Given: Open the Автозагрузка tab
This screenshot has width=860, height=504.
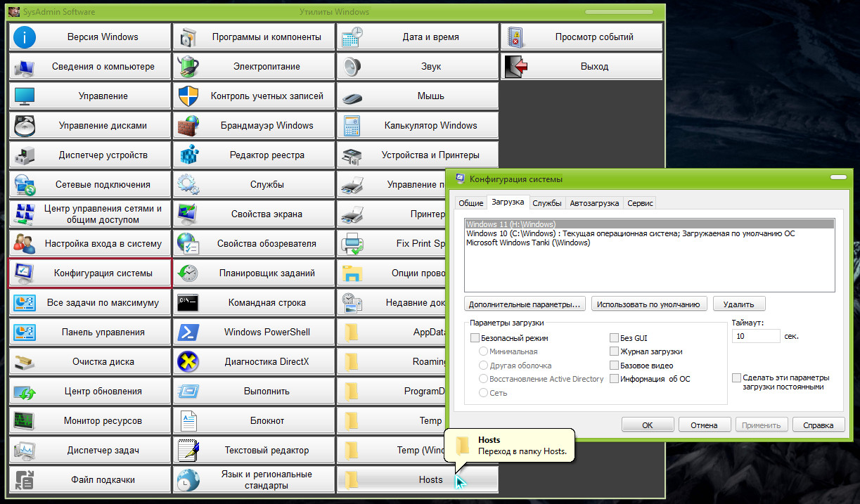Looking at the screenshot, I should pos(594,203).
